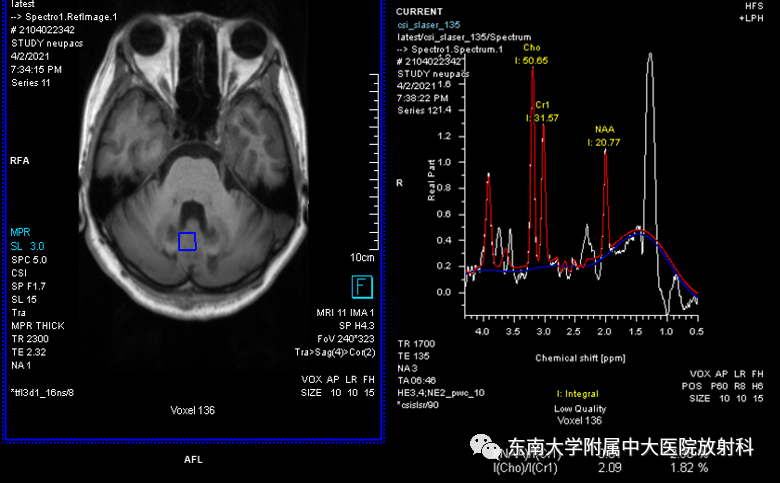Click the 10cm scale label
780x483 pixels.
click(x=362, y=257)
